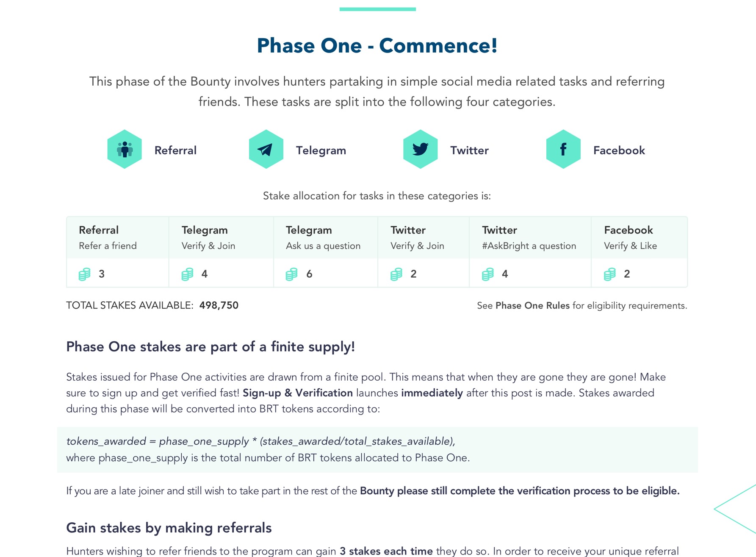Click the Telegram paper plane hexagon icon
The image size is (756, 557).
[266, 149]
